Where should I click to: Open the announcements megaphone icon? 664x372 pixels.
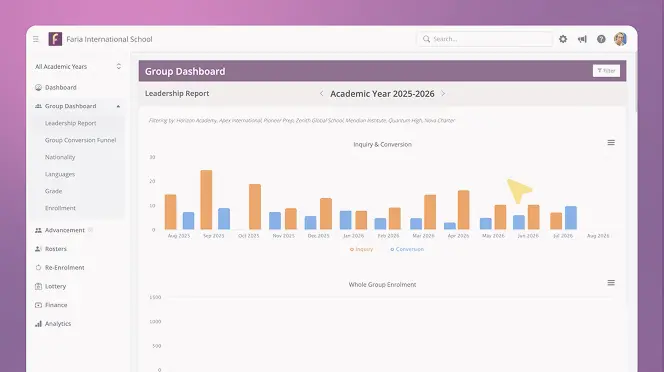582,39
